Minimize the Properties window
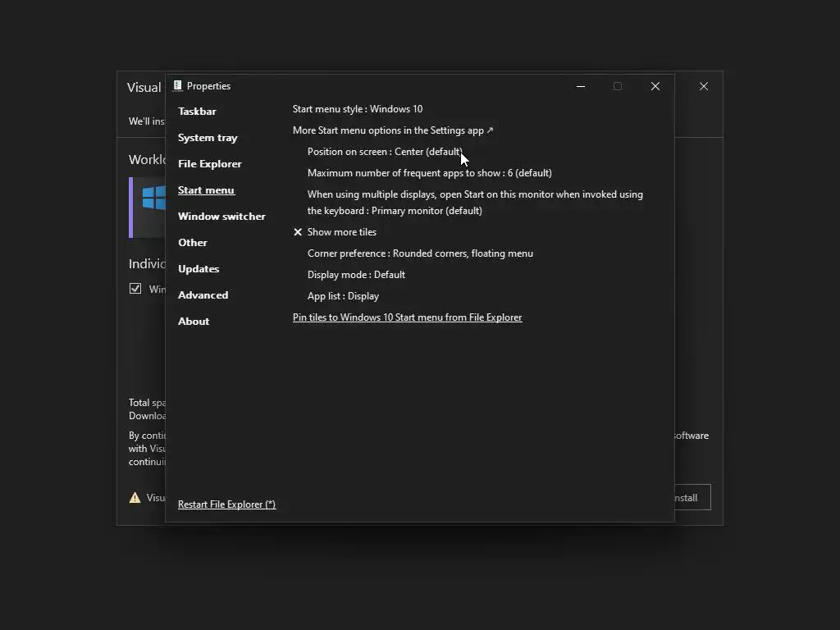Screen dimensions: 840x630 pyautogui.click(x=581, y=86)
